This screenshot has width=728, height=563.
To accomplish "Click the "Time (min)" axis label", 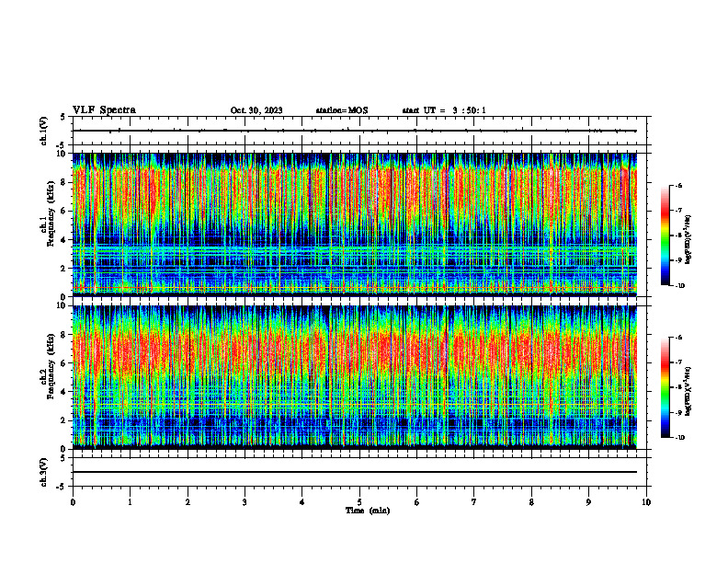I will (368, 511).
